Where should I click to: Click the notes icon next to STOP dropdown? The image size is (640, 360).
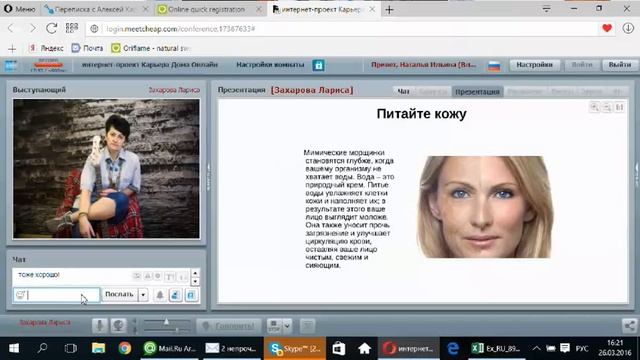click(x=307, y=325)
